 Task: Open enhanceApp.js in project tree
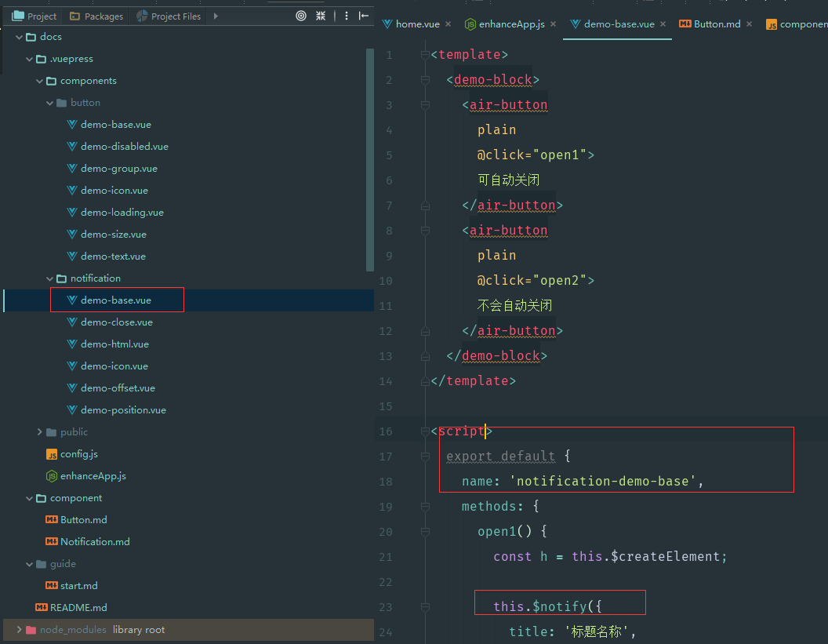click(93, 476)
